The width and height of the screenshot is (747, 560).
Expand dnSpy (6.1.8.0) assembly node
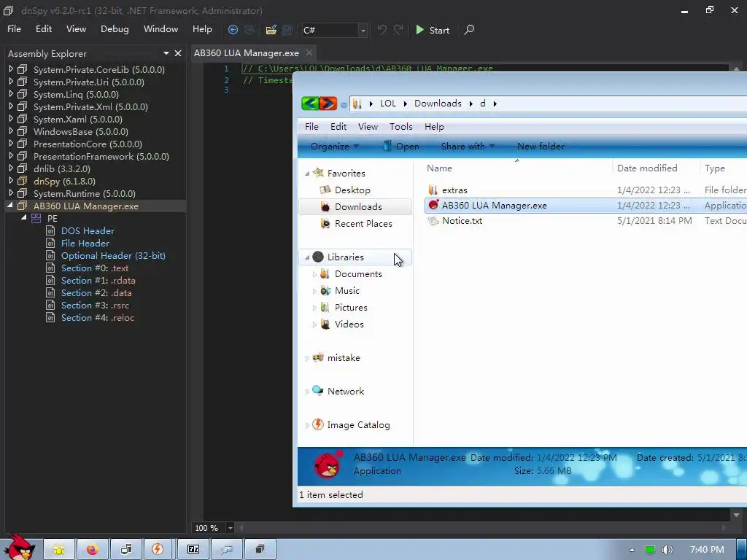pos(11,181)
